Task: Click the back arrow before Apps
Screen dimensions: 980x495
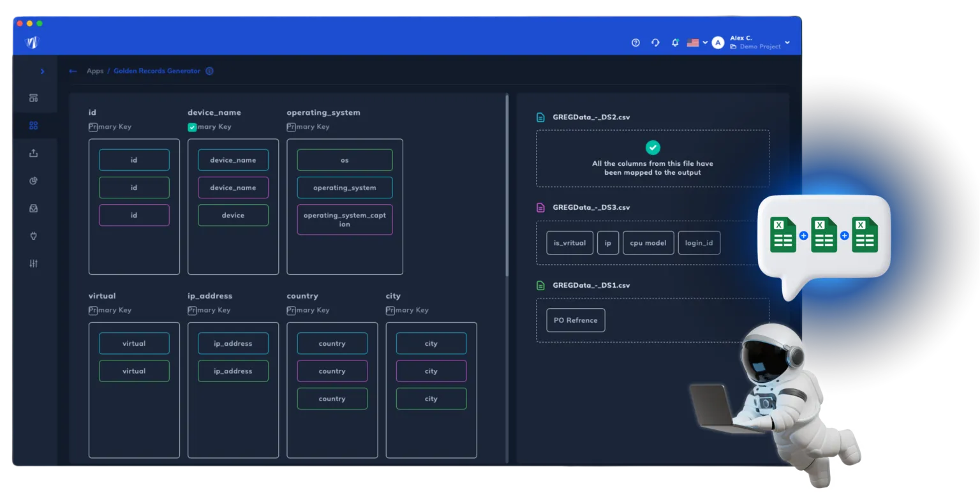Action: pyautogui.click(x=73, y=71)
